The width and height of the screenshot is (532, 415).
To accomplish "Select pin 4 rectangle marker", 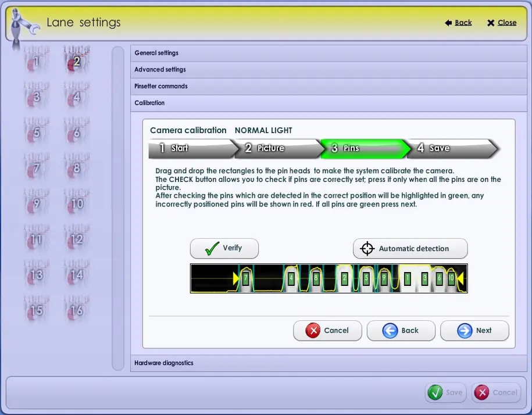I will [x=291, y=279].
